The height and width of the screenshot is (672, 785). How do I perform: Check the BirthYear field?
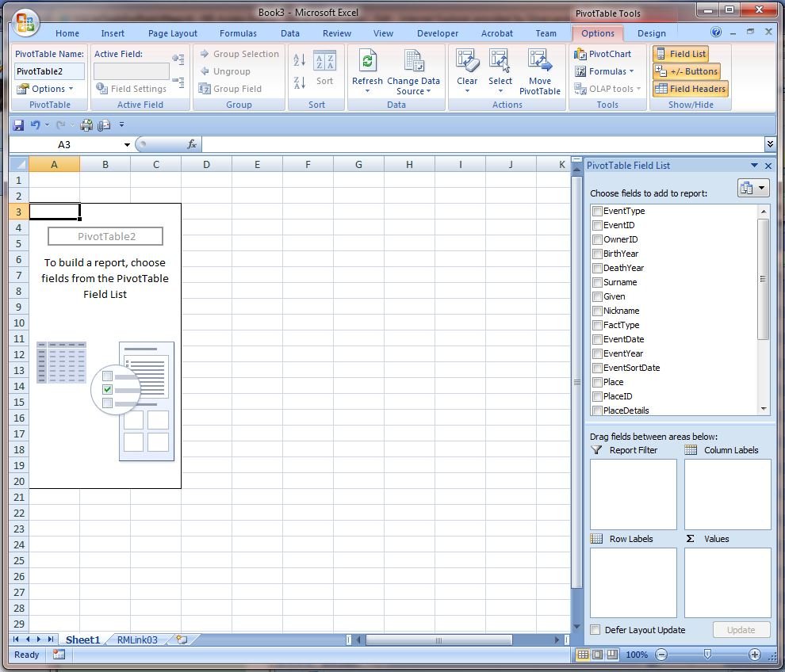pyautogui.click(x=597, y=254)
